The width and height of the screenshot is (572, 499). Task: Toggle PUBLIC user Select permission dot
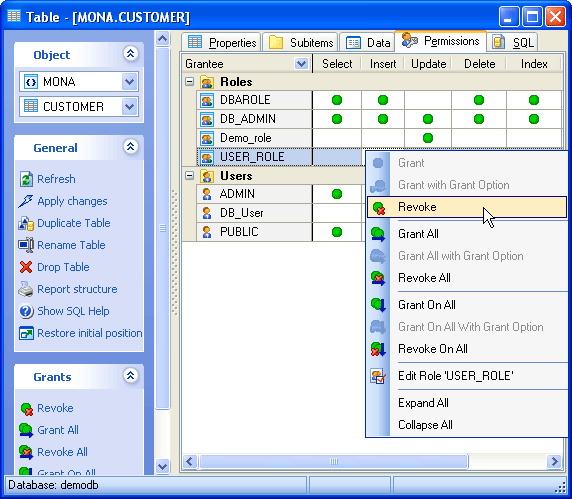(337, 232)
